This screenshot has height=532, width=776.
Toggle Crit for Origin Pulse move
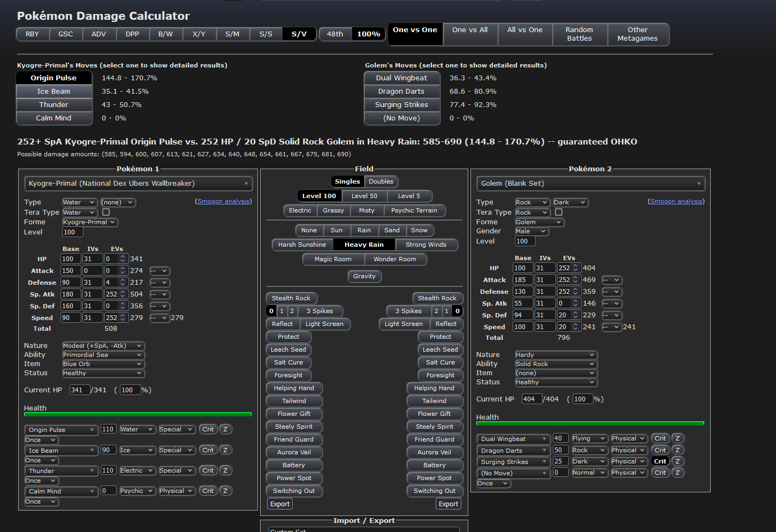[208, 429]
